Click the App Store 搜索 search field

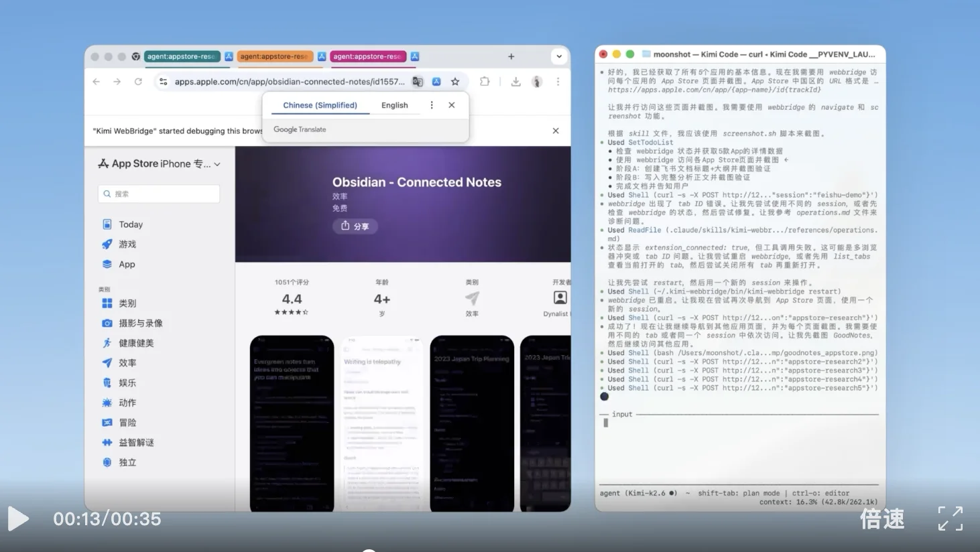(159, 194)
